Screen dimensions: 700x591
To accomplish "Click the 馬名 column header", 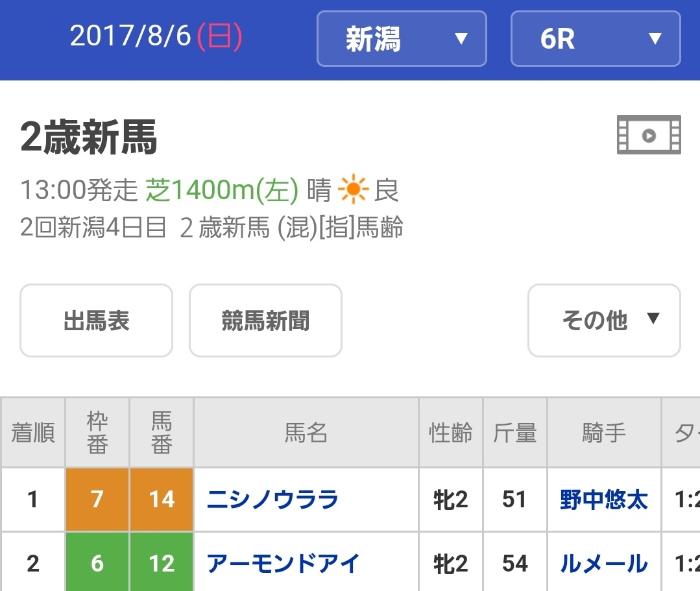I will coord(306,433).
